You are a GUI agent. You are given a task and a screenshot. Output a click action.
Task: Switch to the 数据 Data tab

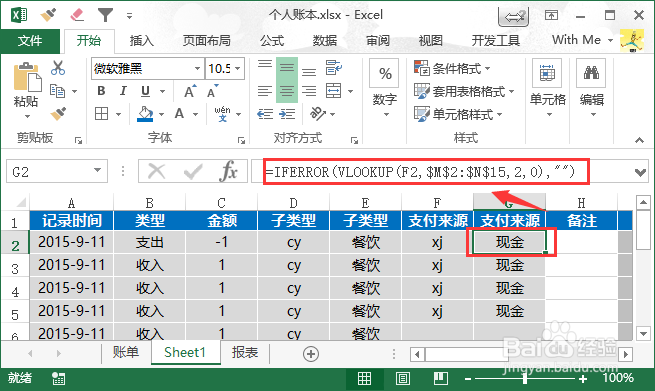point(325,41)
